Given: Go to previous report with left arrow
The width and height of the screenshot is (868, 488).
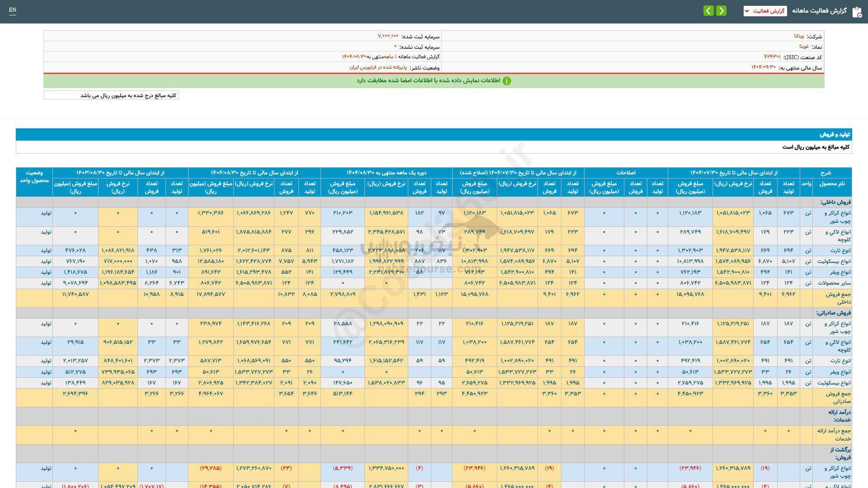Looking at the screenshot, I should coord(708,11).
